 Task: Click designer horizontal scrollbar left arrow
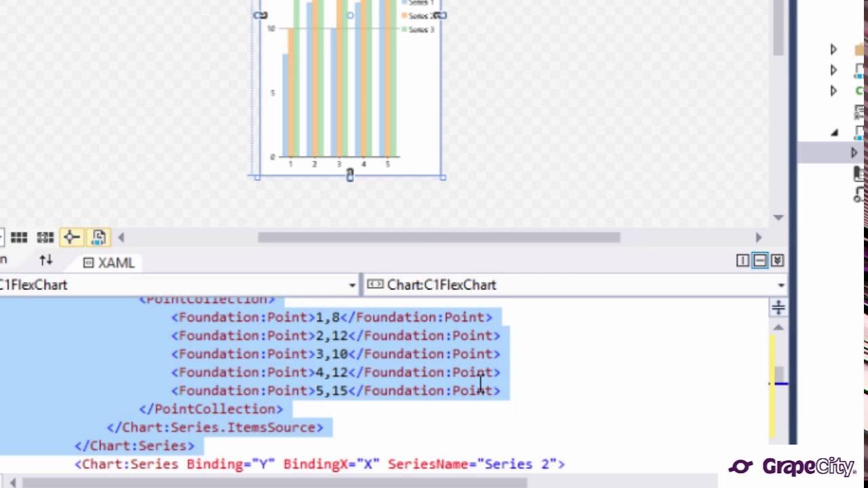click(121, 237)
